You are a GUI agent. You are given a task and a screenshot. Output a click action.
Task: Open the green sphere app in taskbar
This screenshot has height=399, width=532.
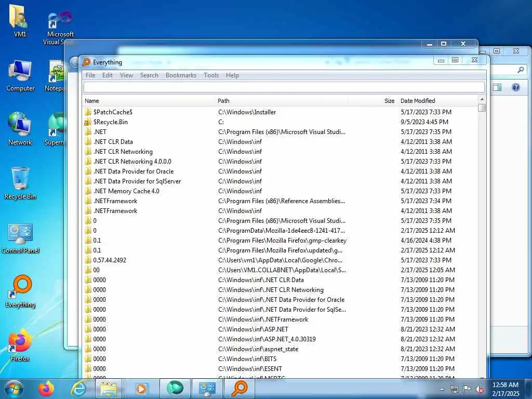point(175,389)
